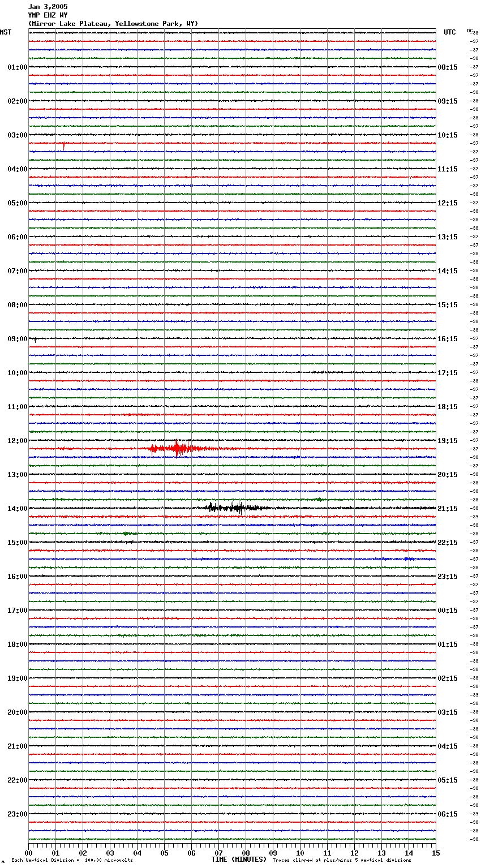Click the date text 'Jan 3,2005'
Image resolution: width=481 pixels, height=868 pixels.
[x=48, y=7]
